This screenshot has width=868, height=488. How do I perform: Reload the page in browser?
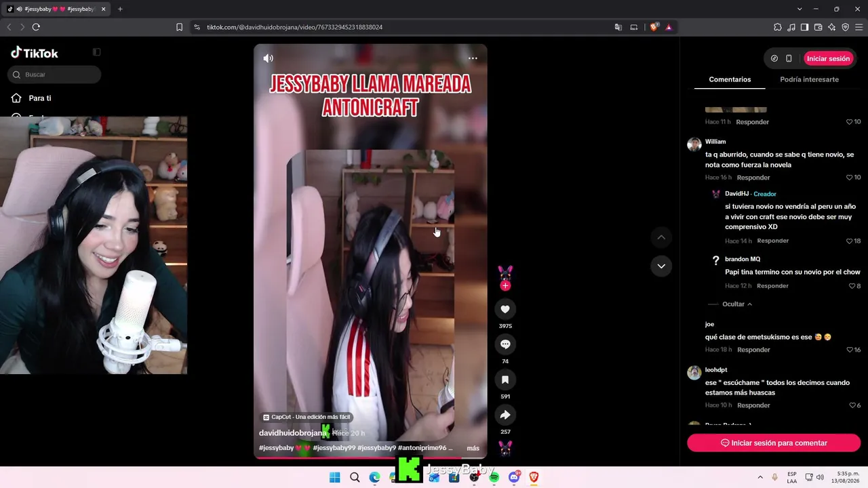pyautogui.click(x=36, y=27)
